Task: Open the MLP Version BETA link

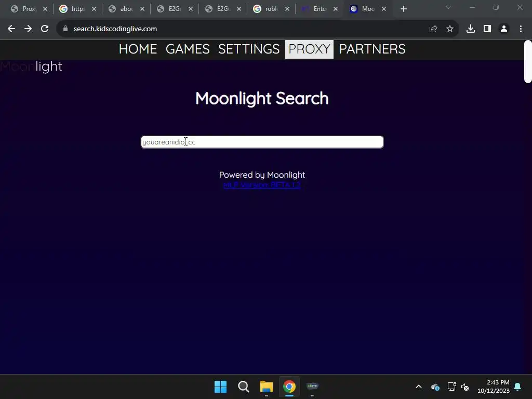Action: pos(262,185)
